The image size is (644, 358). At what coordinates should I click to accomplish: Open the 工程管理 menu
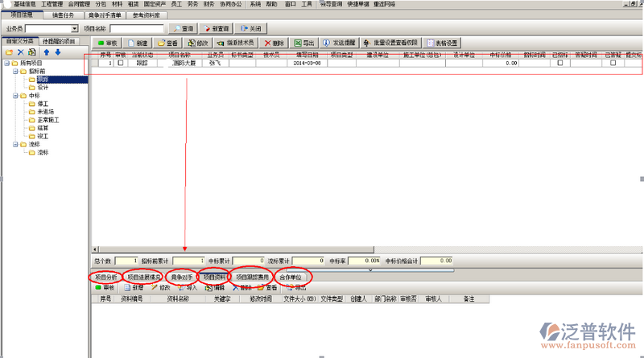(x=52, y=4)
